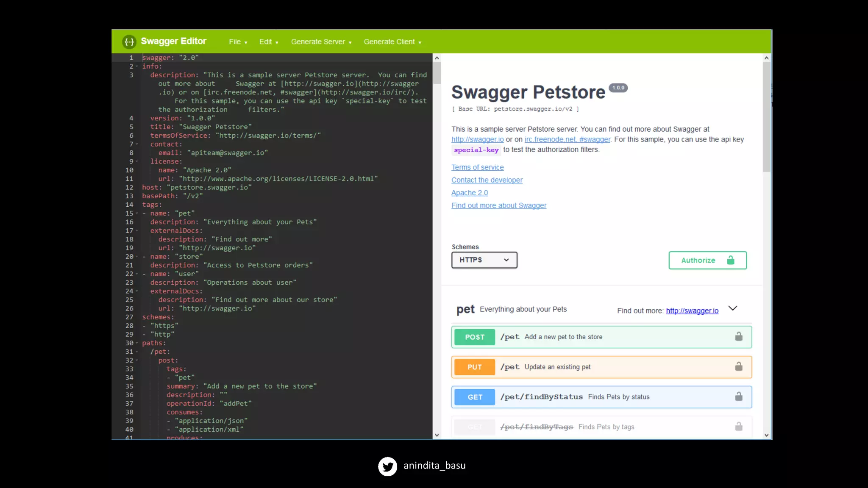This screenshot has width=868, height=488.
Task: Click lock icon on POST /pet row
Action: (739, 337)
